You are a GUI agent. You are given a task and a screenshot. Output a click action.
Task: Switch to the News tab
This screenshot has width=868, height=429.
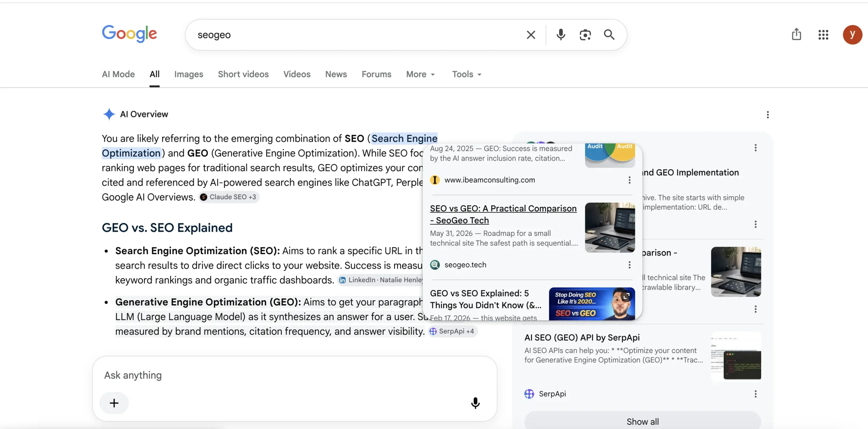(336, 74)
